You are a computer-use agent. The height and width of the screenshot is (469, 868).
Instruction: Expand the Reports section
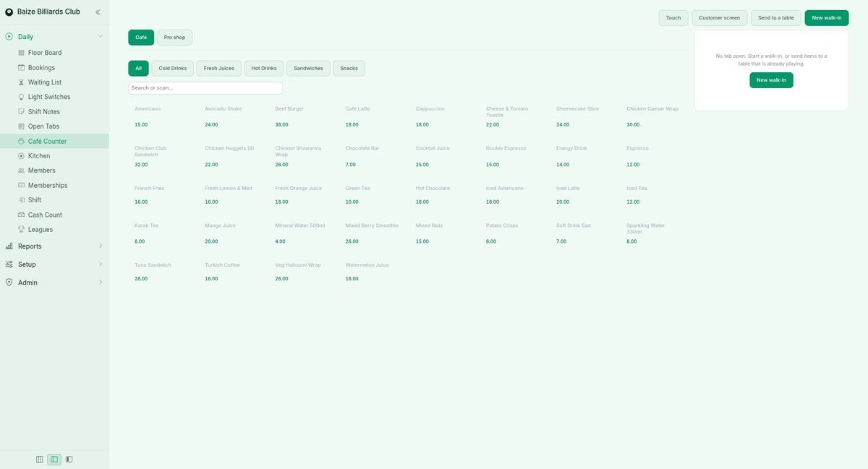[x=54, y=246]
